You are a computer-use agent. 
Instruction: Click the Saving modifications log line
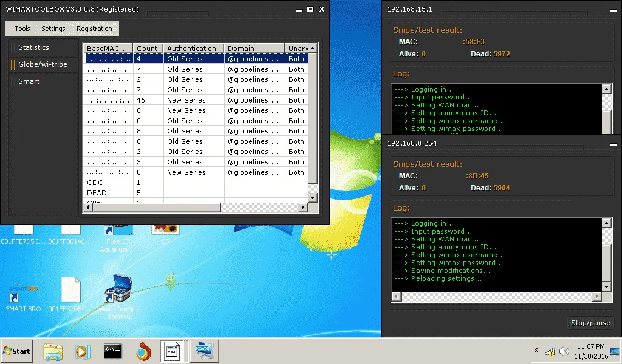pyautogui.click(x=442, y=271)
